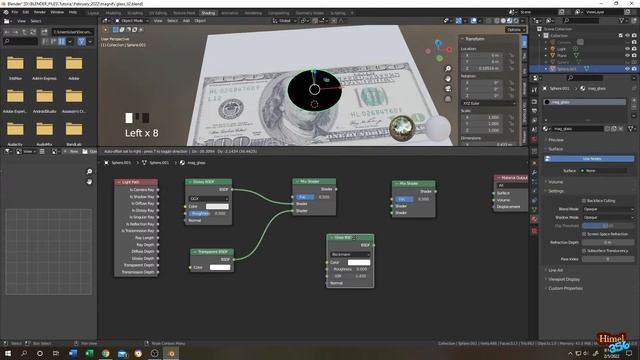This screenshot has height=360, width=640.
Task: Open the Material properties tab icon
Action: point(534,220)
